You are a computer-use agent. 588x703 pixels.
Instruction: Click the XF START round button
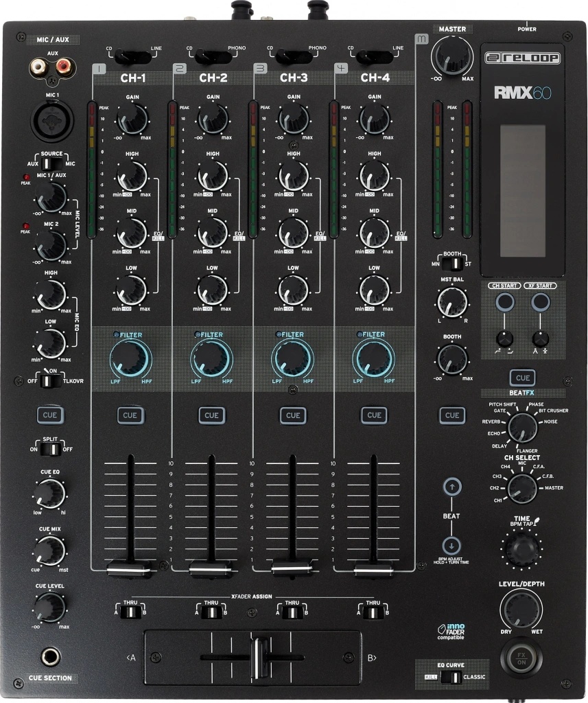[x=541, y=303]
